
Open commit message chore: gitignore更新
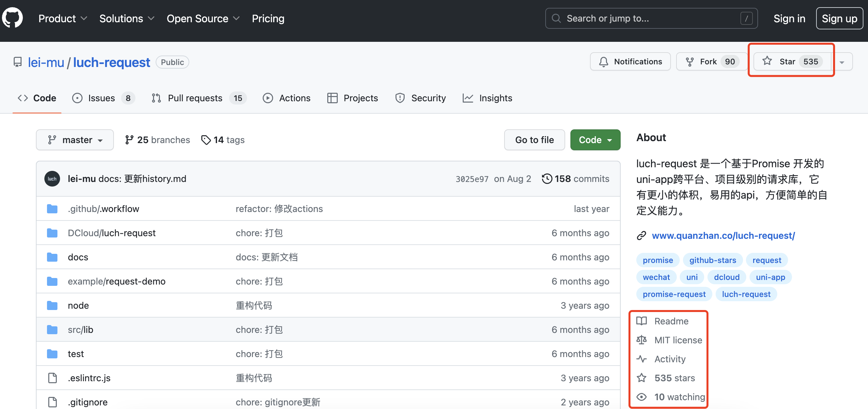click(x=278, y=402)
